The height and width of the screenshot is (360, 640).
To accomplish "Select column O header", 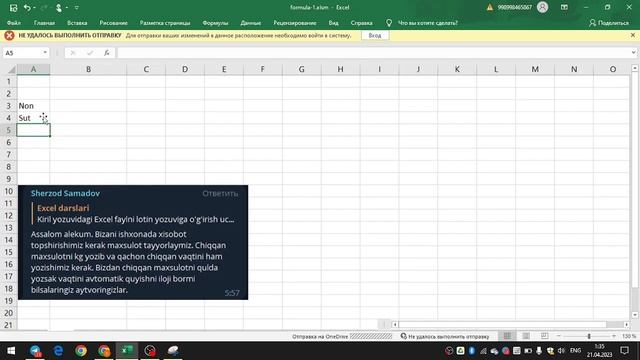I will [x=612, y=69].
